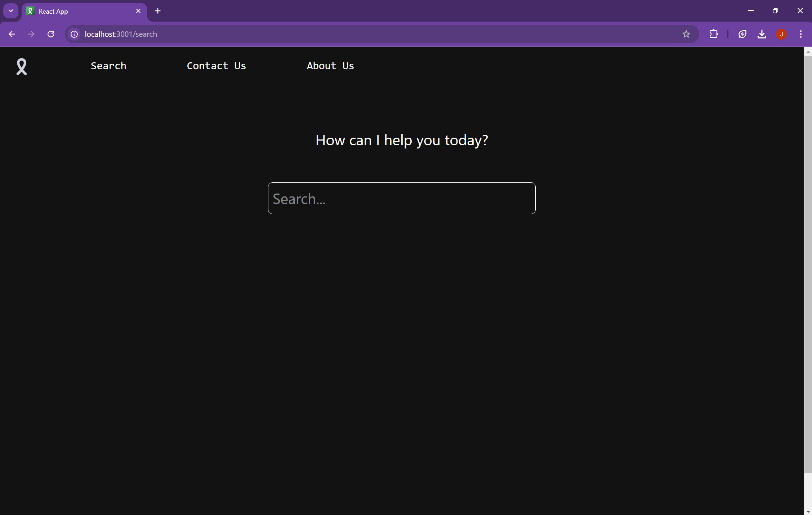The height and width of the screenshot is (515, 812).
Task: View site information icon in address bar
Action: [74, 34]
